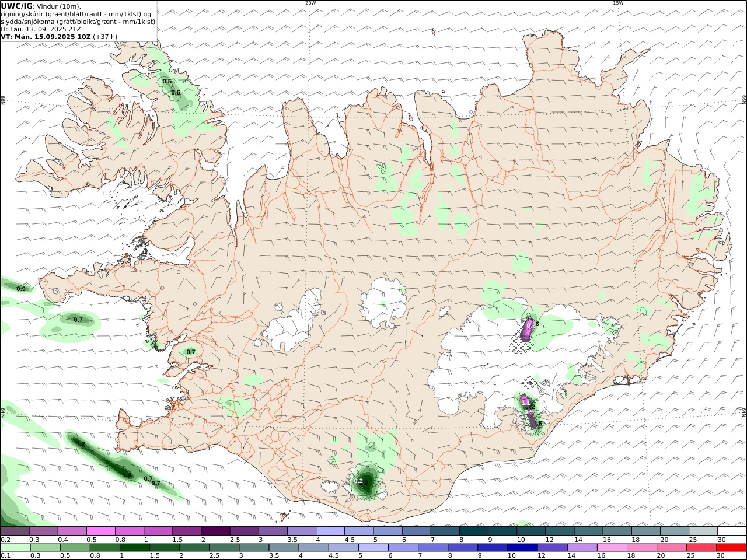Click the initial time 'IT: Lau. 13. 09. 2025 21Z'
The width and height of the screenshot is (747, 560).
click(41, 29)
